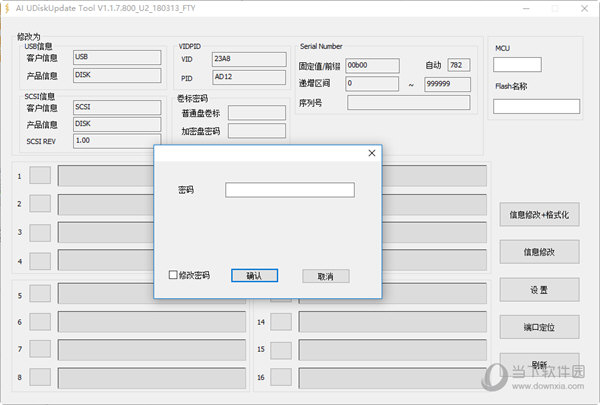Click the MCU text box
Viewport: 600px width, 405px height.
(517, 65)
